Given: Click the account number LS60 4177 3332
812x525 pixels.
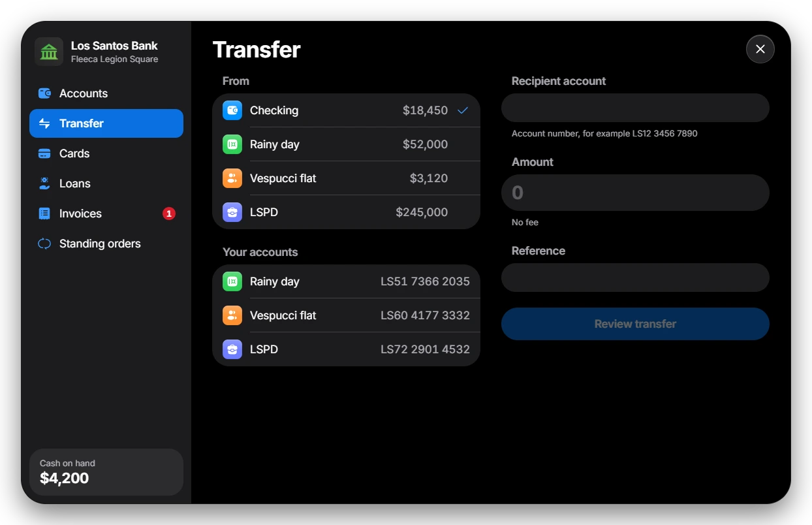Looking at the screenshot, I should pyautogui.click(x=426, y=315).
